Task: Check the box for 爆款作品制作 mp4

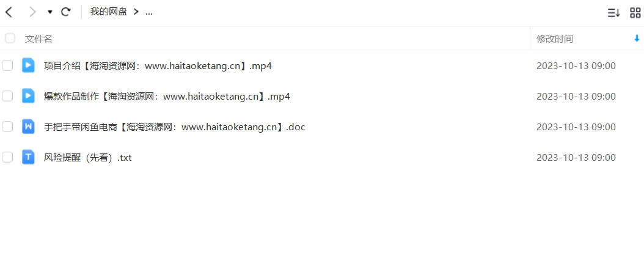Action: [x=7, y=96]
